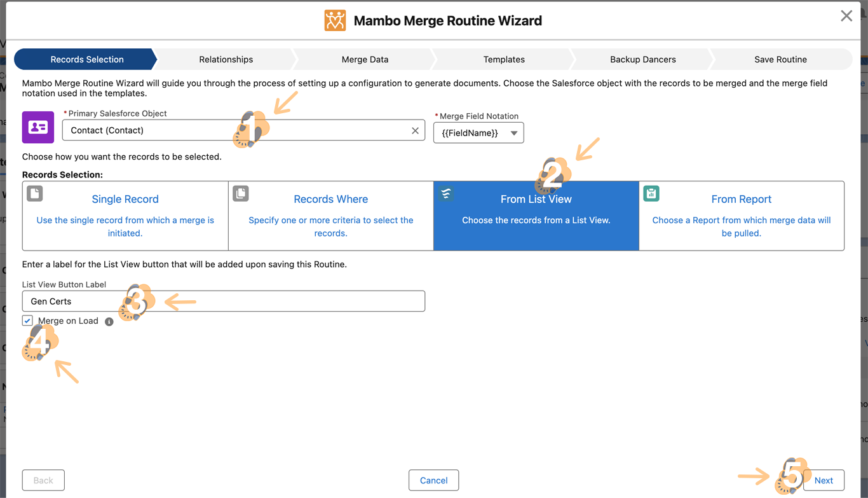Open the Templates step tab
This screenshot has width=868, height=498.
coord(504,59)
